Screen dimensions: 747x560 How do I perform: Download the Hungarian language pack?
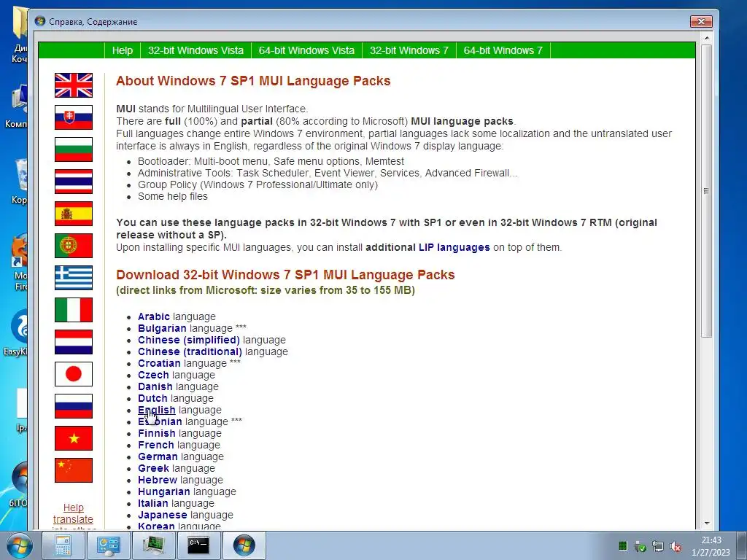pyautogui.click(x=163, y=491)
